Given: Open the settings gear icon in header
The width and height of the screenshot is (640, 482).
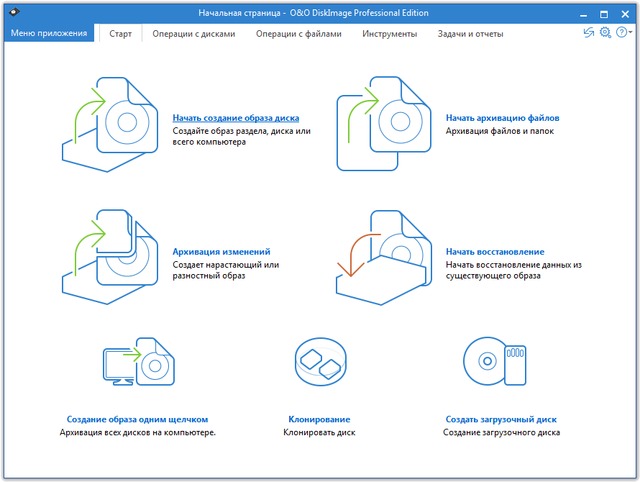Looking at the screenshot, I should tap(606, 34).
